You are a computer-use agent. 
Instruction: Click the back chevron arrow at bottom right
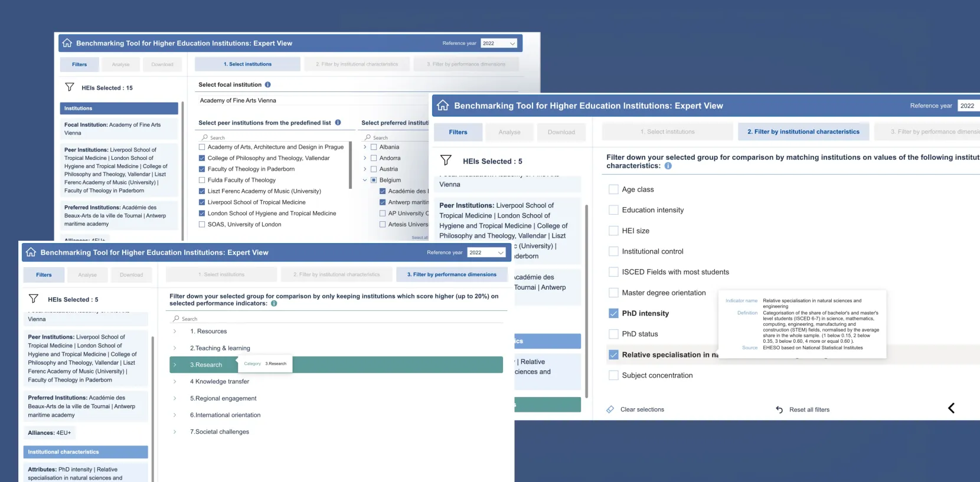(951, 408)
